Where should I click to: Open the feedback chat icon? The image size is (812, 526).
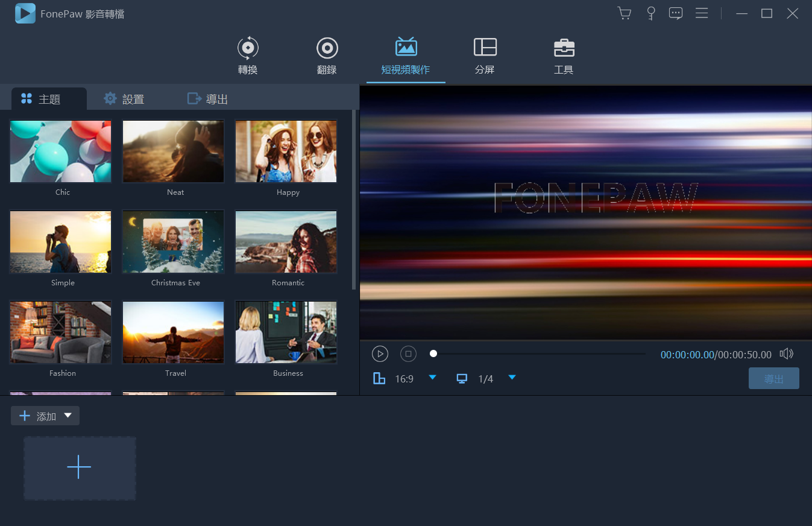click(x=676, y=13)
